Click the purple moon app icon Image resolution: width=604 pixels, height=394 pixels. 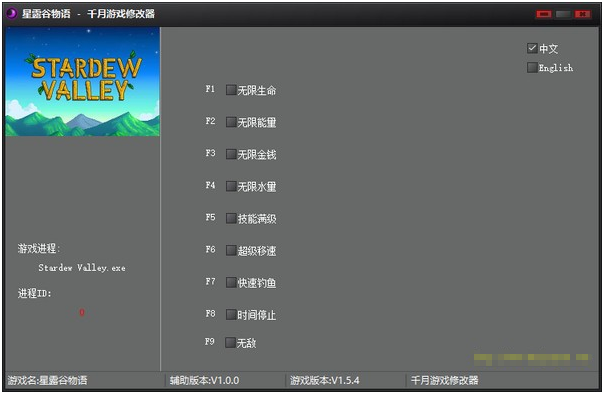coord(12,14)
